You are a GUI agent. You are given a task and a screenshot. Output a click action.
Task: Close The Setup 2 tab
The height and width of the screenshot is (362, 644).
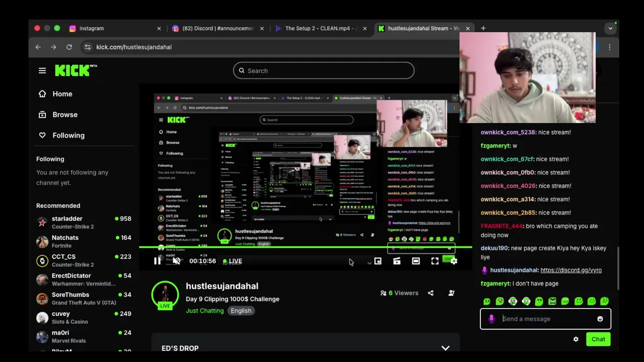[x=365, y=29]
